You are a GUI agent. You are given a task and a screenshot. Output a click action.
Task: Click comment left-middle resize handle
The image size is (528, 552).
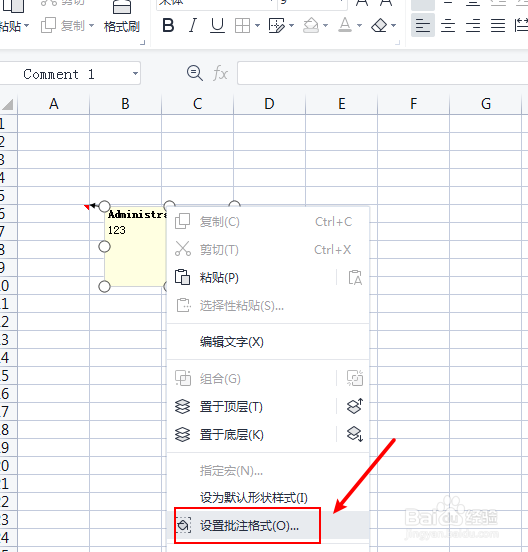104,247
